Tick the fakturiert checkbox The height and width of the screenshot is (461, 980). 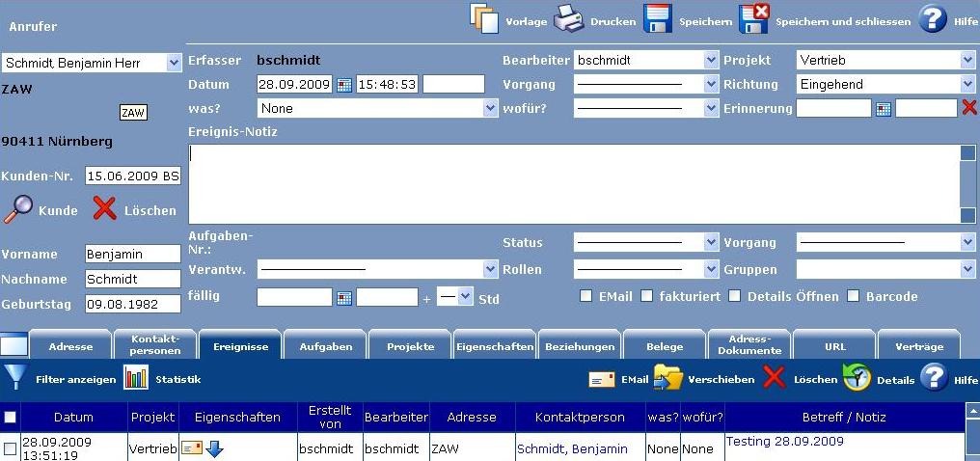coord(647,296)
